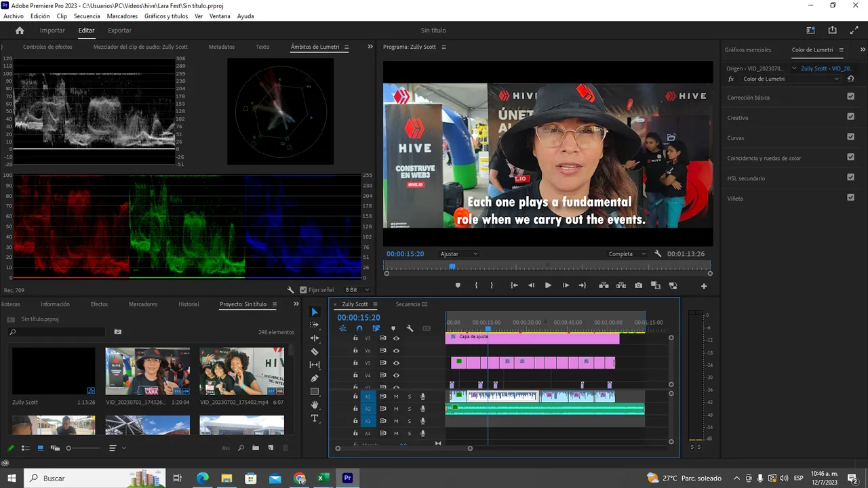
Task: Toggle Snap in timeline magnet icon
Action: (x=359, y=328)
